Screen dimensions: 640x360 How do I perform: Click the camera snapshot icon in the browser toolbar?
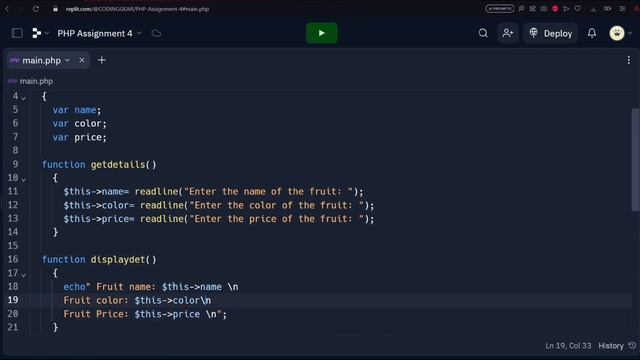pos(544,9)
